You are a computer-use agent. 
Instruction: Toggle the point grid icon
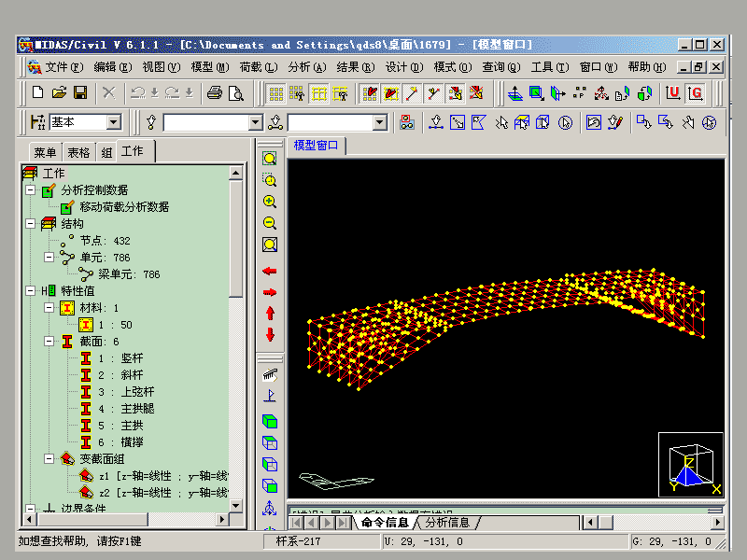click(276, 93)
